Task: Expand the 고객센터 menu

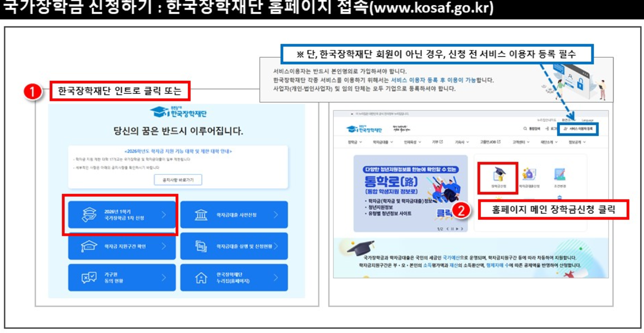Action: 521,142
